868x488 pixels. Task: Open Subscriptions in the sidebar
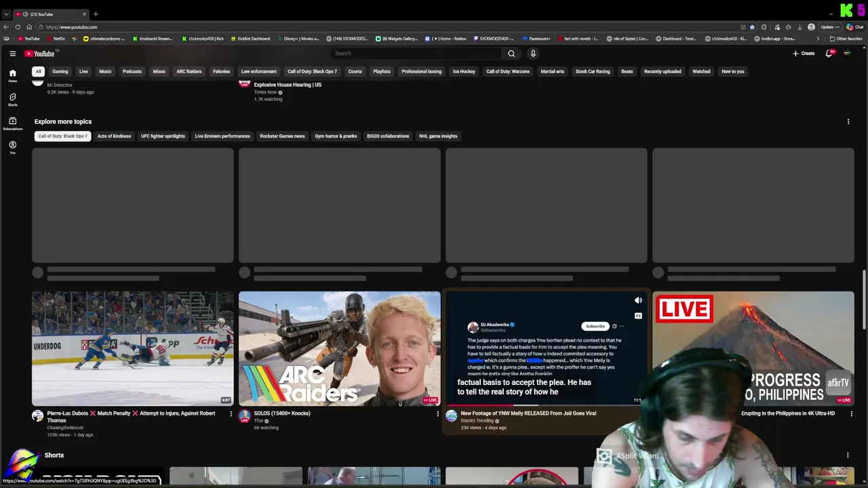(12, 123)
